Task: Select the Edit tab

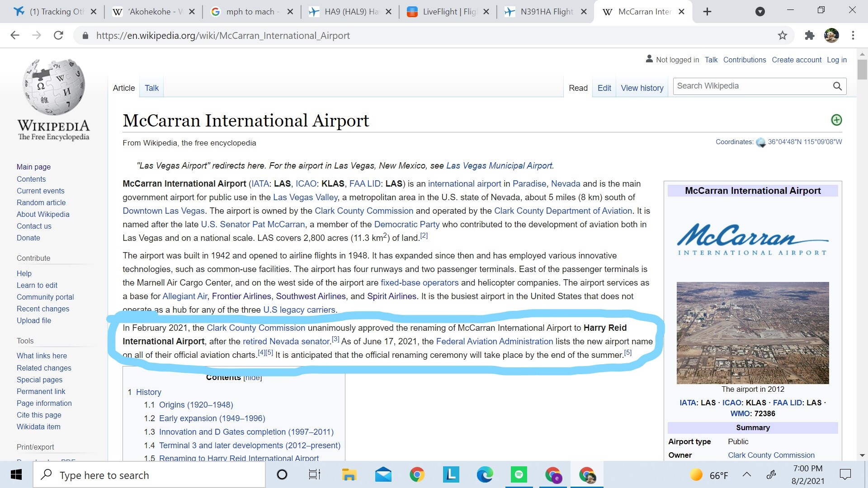Action: point(604,88)
